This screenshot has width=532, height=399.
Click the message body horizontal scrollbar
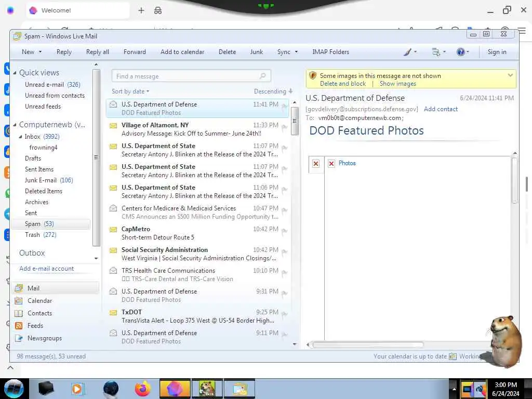pyautogui.click(x=368, y=345)
